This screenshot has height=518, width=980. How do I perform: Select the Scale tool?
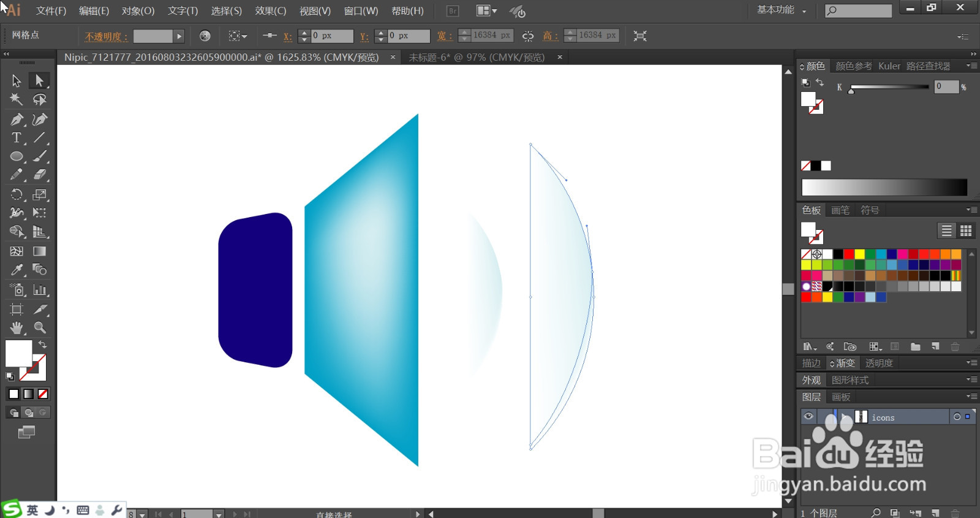39,194
